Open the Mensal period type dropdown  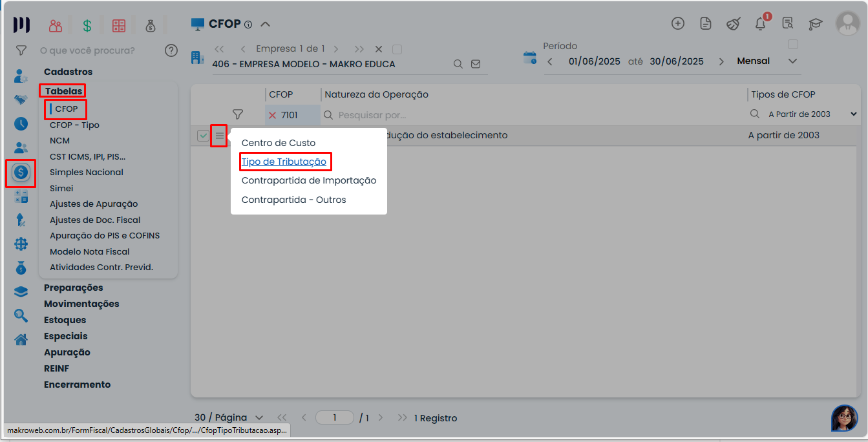[767, 61]
